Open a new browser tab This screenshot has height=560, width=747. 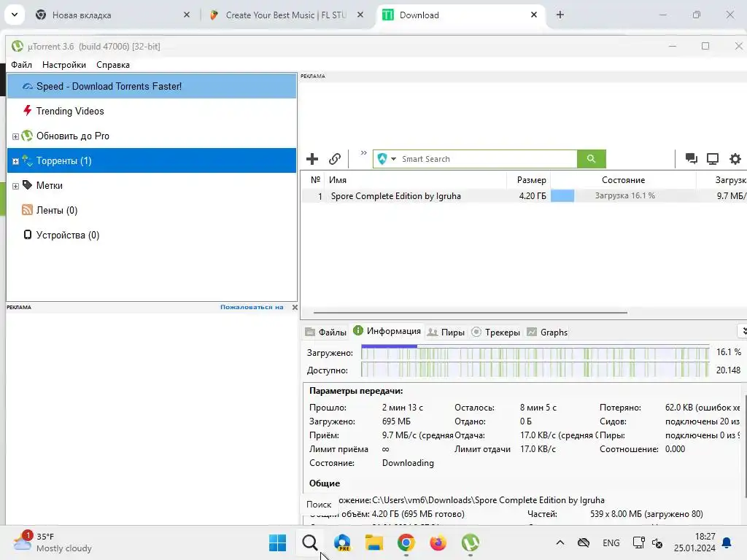(x=560, y=15)
